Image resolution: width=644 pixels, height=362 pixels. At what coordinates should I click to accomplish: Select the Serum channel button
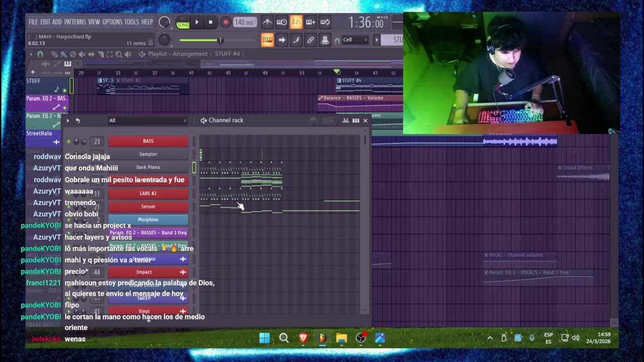148,207
